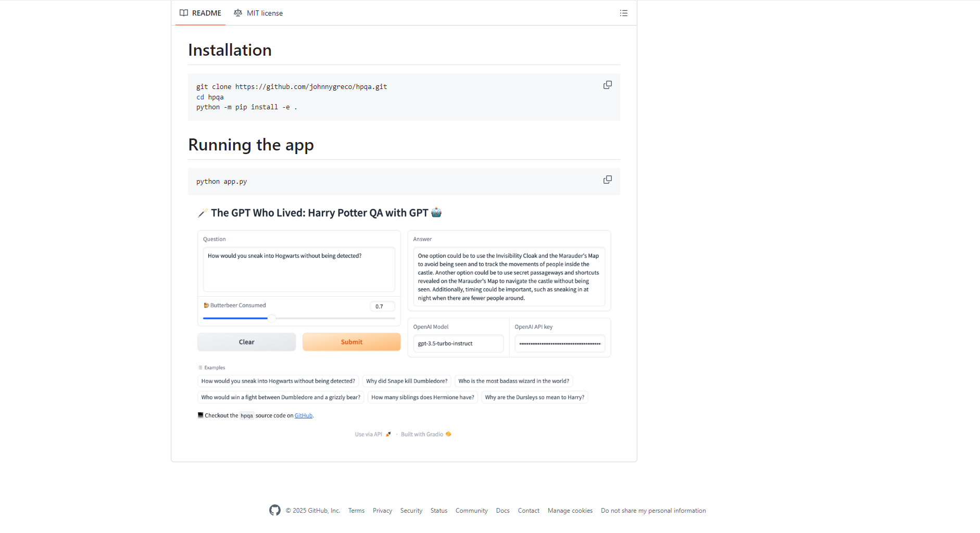Copy the git clone installation code
This screenshot has width=980, height=533.
(607, 85)
